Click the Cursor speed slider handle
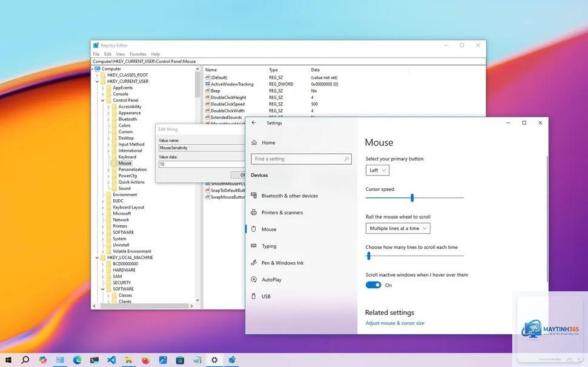Image resolution: width=588 pixels, height=367 pixels. [x=412, y=197]
